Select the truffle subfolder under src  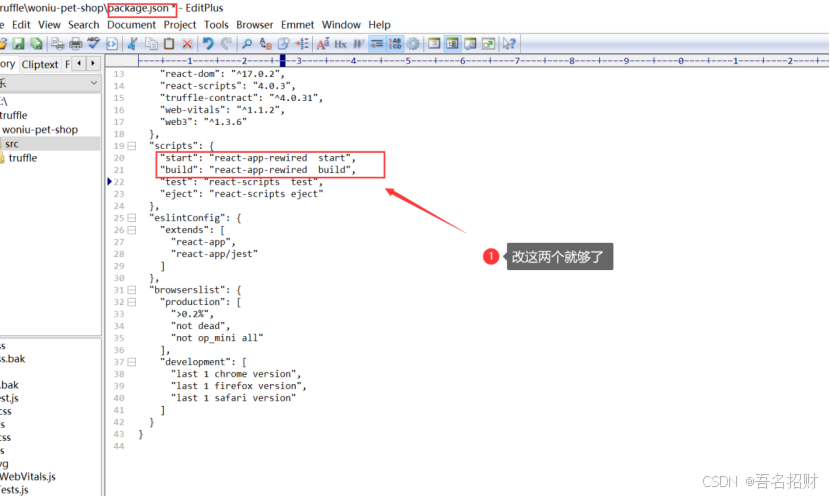(23, 158)
